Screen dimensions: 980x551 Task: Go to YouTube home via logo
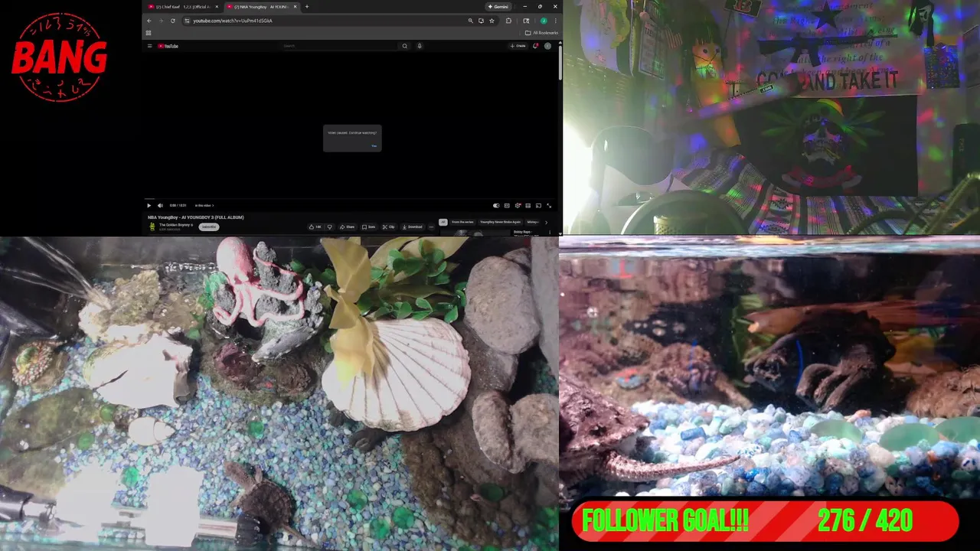pos(168,46)
